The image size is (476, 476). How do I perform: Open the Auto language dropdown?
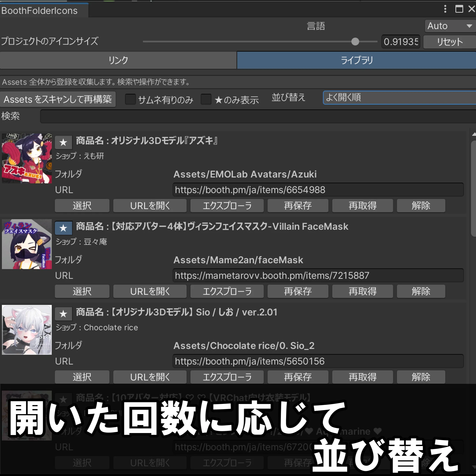(449, 26)
